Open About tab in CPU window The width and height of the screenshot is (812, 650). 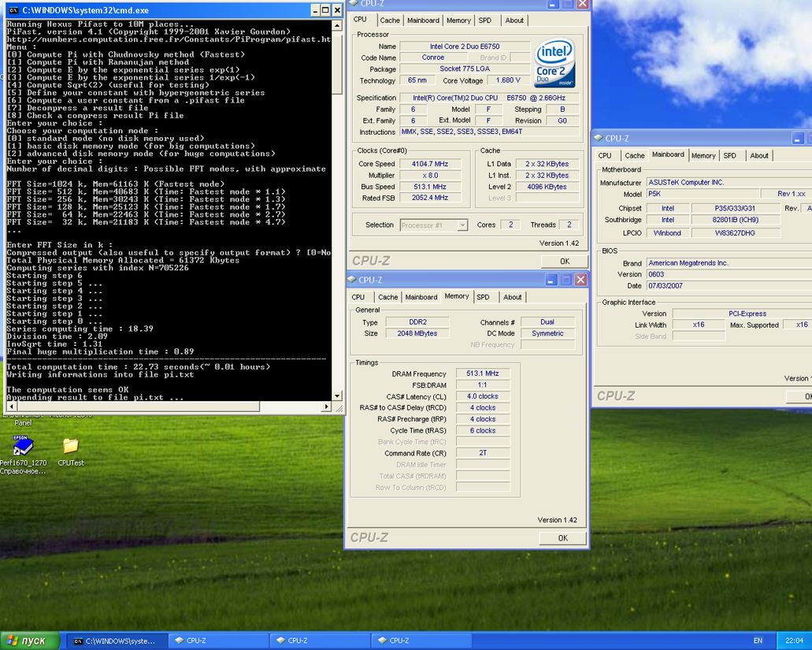coord(514,20)
